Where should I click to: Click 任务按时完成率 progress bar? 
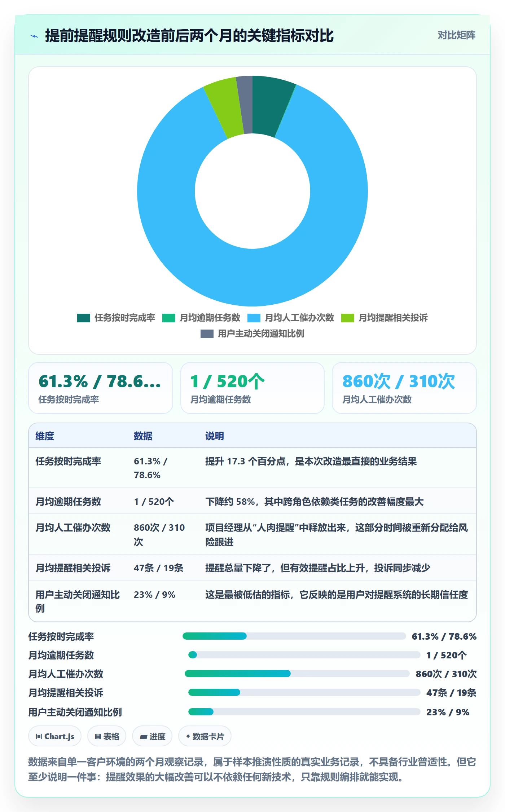(x=294, y=636)
